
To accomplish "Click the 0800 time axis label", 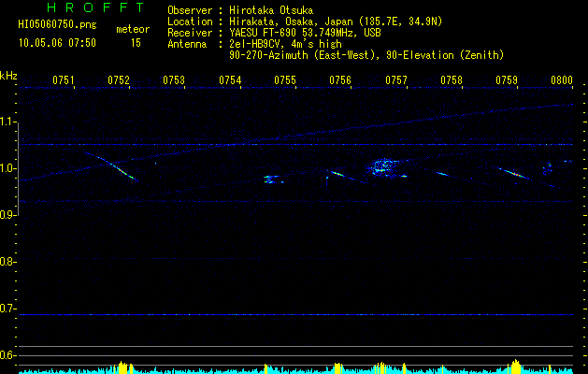I will pyautogui.click(x=562, y=79).
